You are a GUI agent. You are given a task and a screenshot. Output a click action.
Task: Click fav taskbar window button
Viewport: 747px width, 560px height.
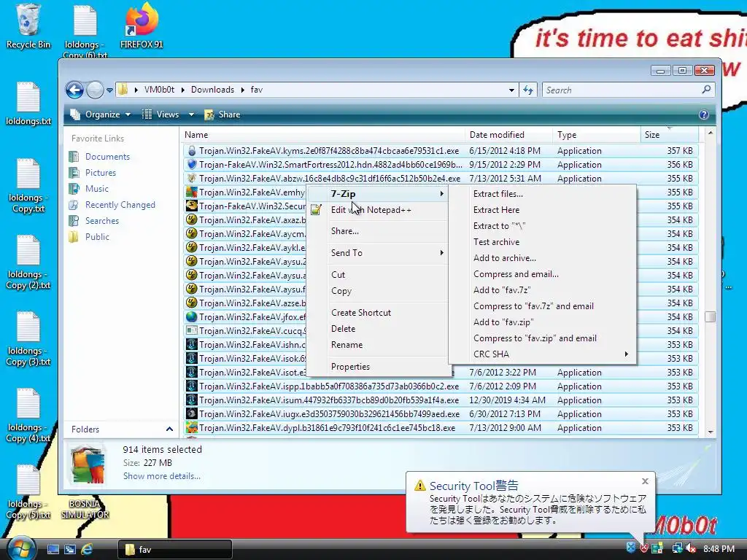tap(175, 550)
